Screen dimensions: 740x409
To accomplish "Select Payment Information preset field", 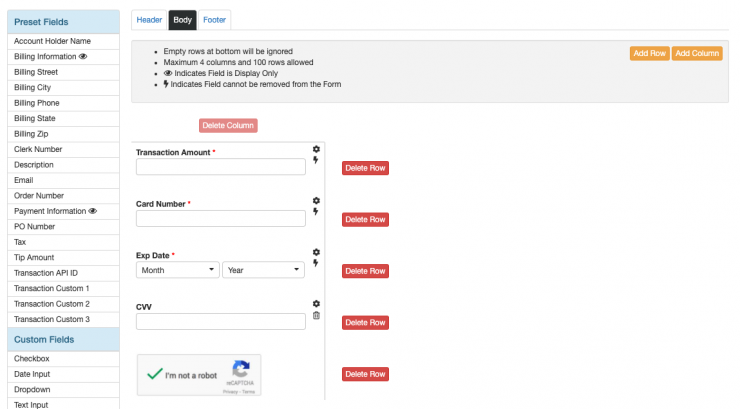I will coord(63,211).
